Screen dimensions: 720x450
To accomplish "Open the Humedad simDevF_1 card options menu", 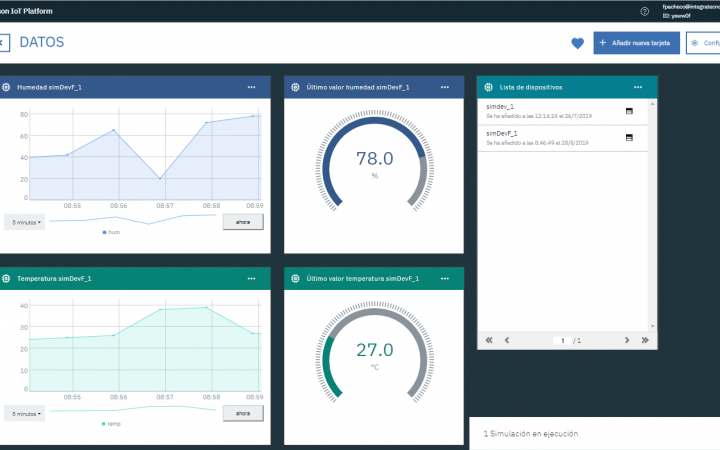I will (x=251, y=87).
